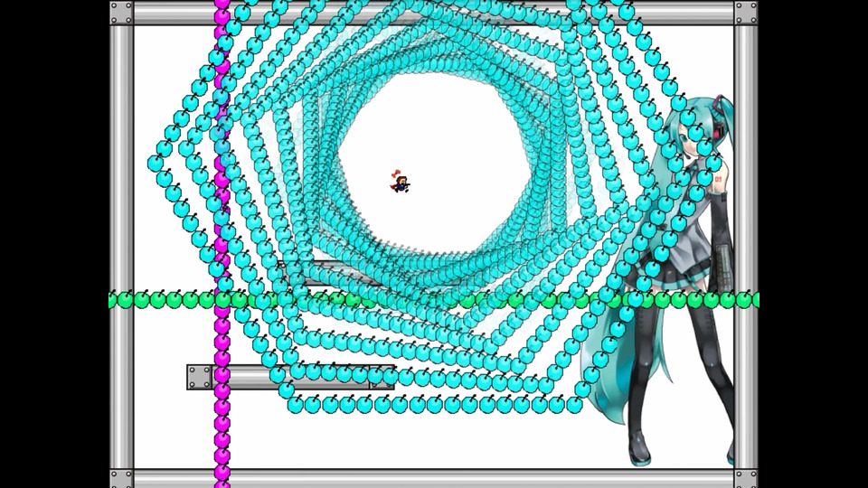Viewport: 868px width, 488px height.
Task: Click the vertical magenta apple column
Action: coord(222,244)
